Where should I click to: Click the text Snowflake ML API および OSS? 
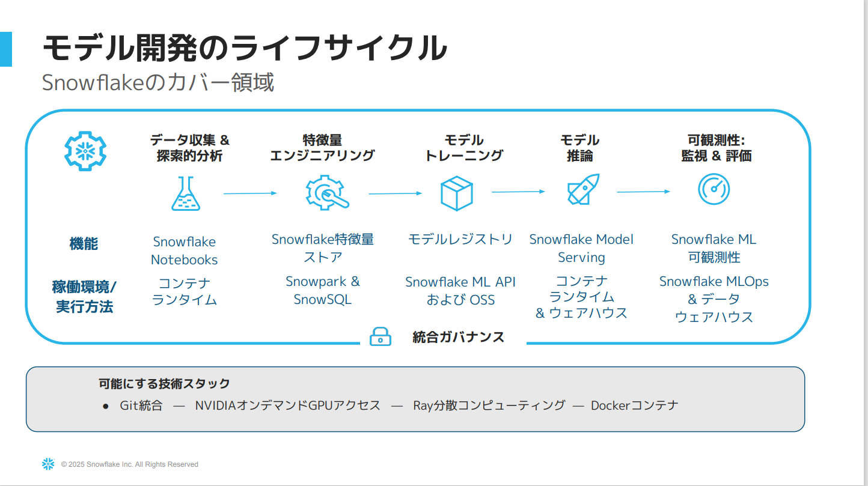point(460,291)
